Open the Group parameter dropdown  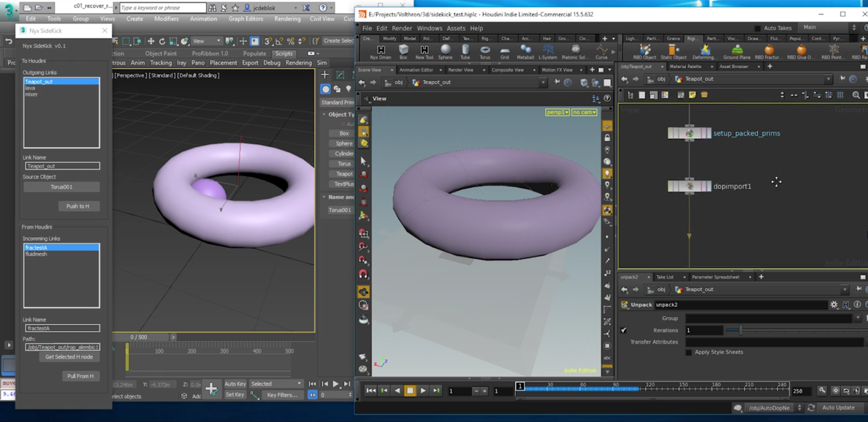(857, 318)
